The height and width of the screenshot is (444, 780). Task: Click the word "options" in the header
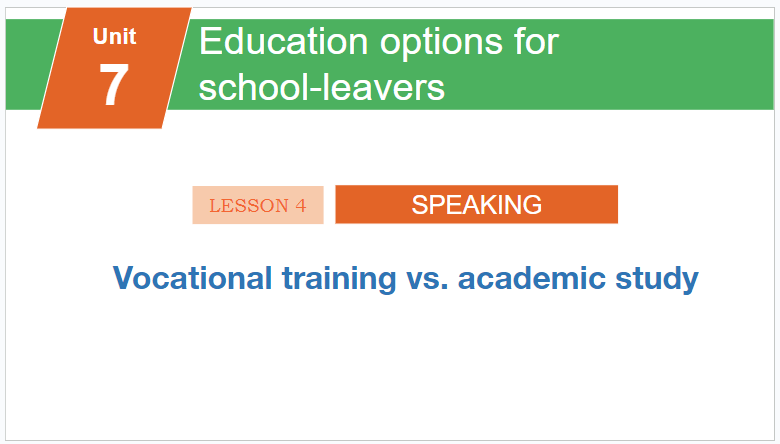click(441, 44)
